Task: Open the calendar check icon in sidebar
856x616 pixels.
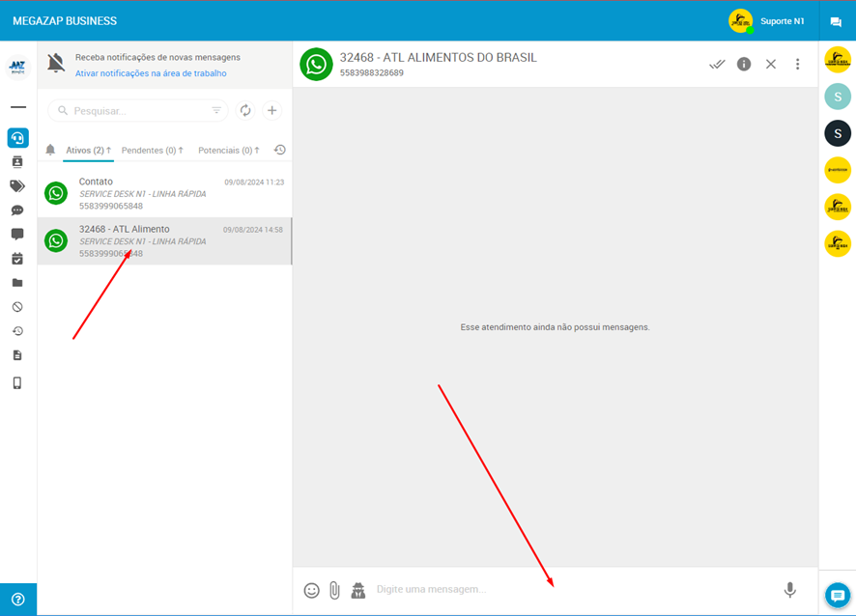Action: (17, 259)
